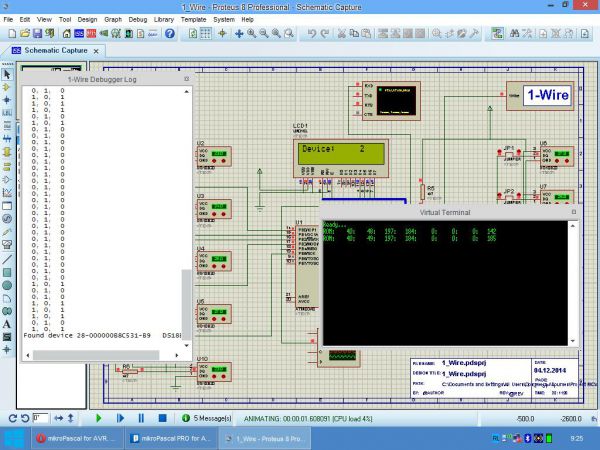
Task: Open mikroPascal PRO taskbar item
Action: (171, 439)
